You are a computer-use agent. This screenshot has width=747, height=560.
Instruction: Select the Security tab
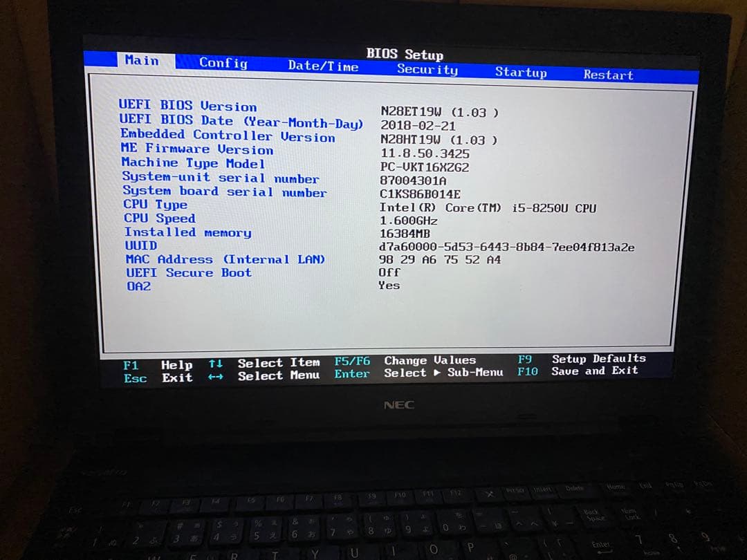coord(427,69)
